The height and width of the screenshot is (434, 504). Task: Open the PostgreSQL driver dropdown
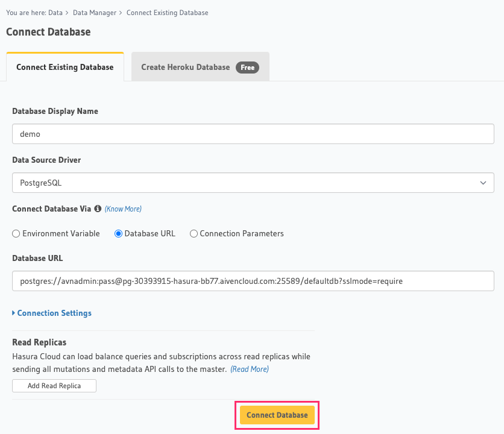point(253,183)
